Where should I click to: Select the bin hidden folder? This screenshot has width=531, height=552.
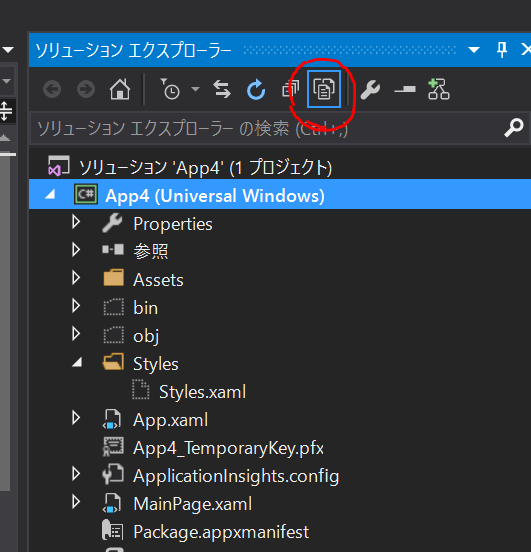pos(145,308)
